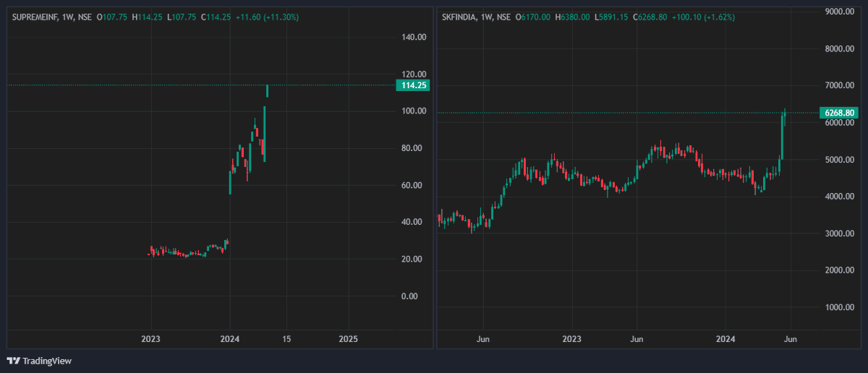Image resolution: width=868 pixels, height=373 pixels.
Task: Click the 1000.00 price axis label
Action: (840, 306)
